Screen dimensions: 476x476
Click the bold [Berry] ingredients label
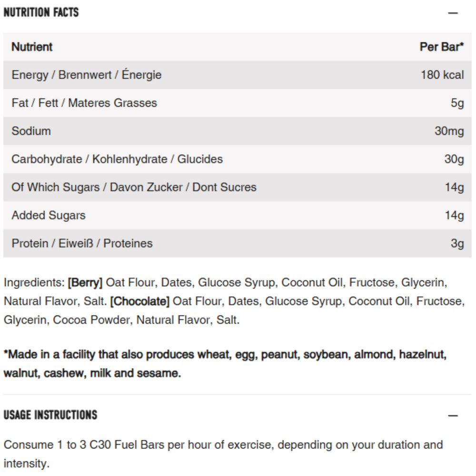pyautogui.click(x=85, y=283)
